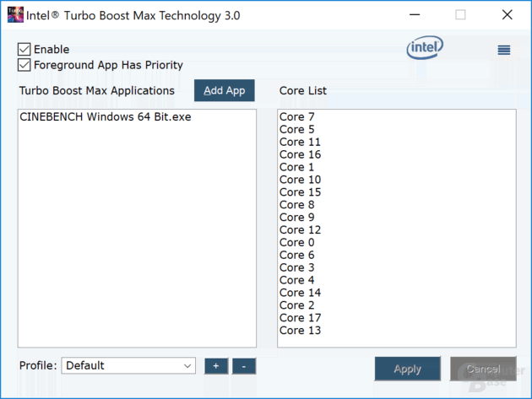The height and width of the screenshot is (399, 532).
Task: Minimize the Turbo Boost Max window
Action: click(x=415, y=14)
